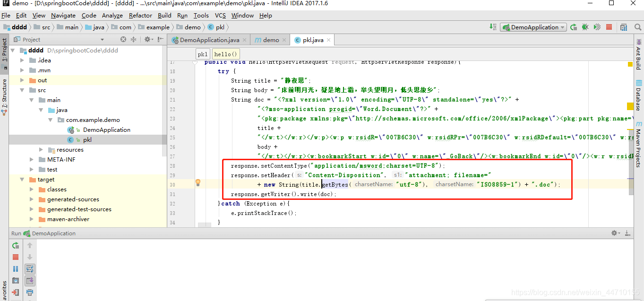Click the Make Project build icon
This screenshot has height=301, width=644.
coord(493,27)
